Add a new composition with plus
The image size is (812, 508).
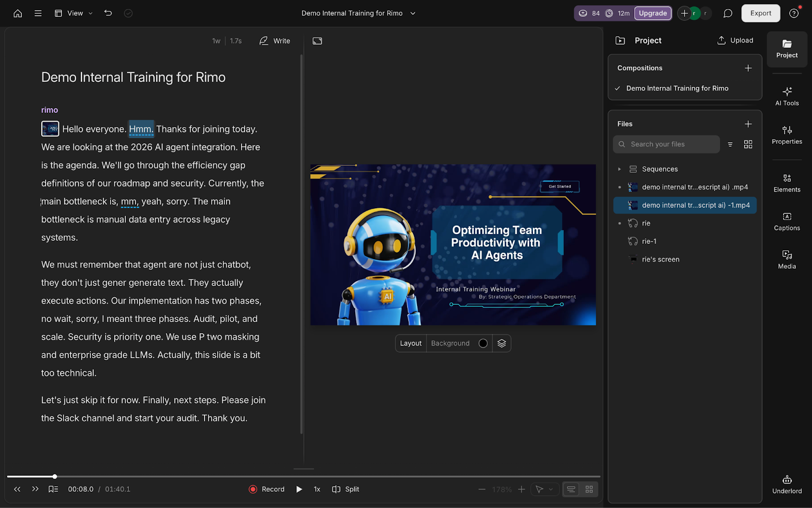pos(748,68)
